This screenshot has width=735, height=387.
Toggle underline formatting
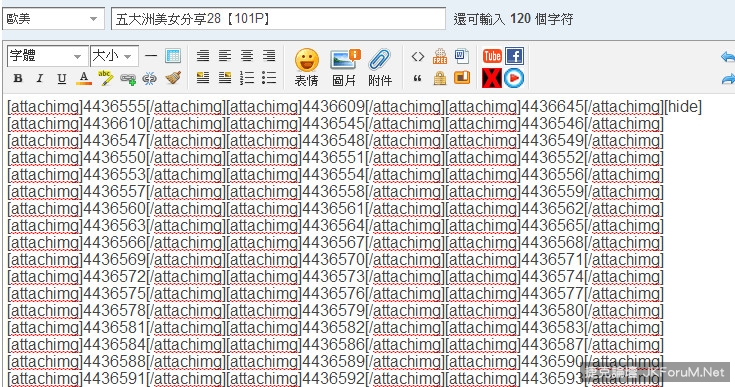tap(61, 78)
